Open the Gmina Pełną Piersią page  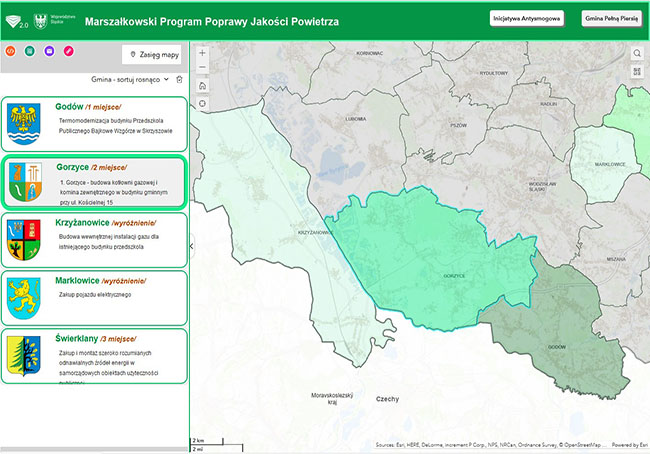[610, 18]
